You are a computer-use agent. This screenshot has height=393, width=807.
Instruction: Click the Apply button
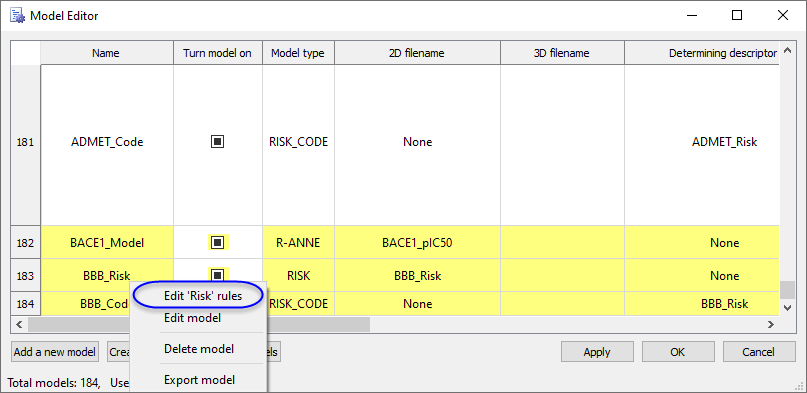(x=597, y=352)
